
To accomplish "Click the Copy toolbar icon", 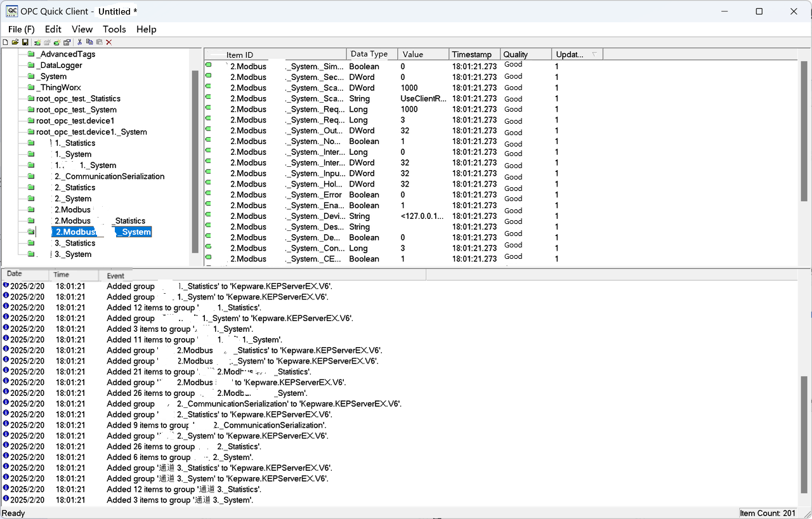I will click(x=89, y=42).
